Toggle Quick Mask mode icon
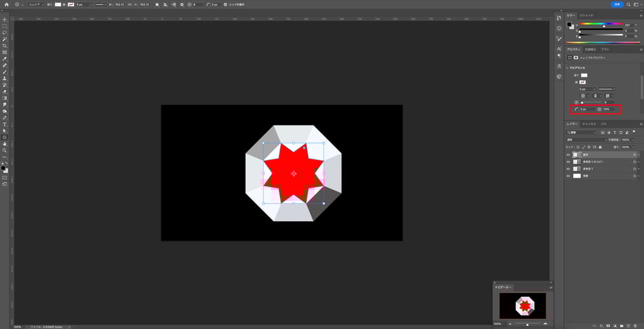The width and height of the screenshot is (644, 329). click(5, 178)
